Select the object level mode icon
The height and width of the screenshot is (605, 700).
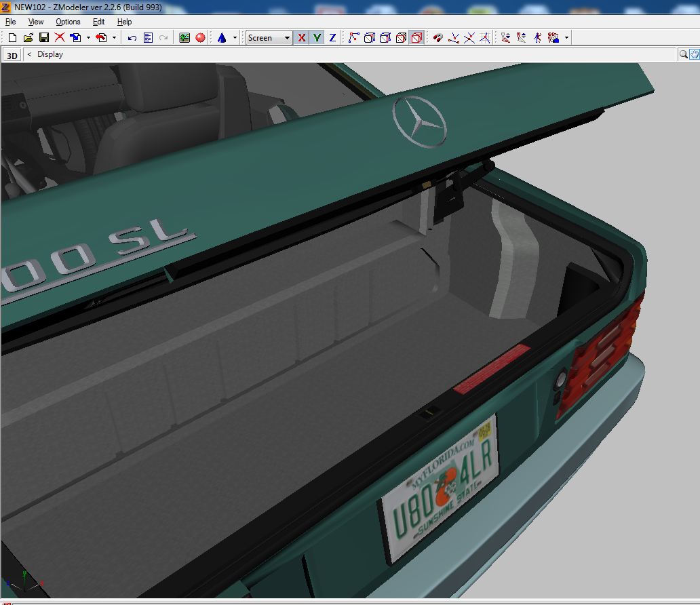[416, 38]
